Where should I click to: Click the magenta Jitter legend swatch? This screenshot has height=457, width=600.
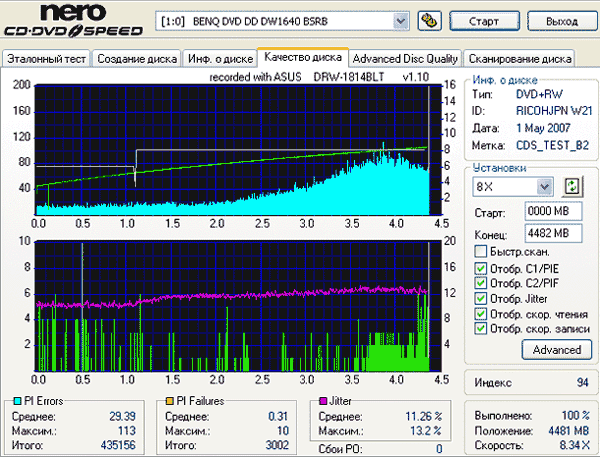pos(323,401)
